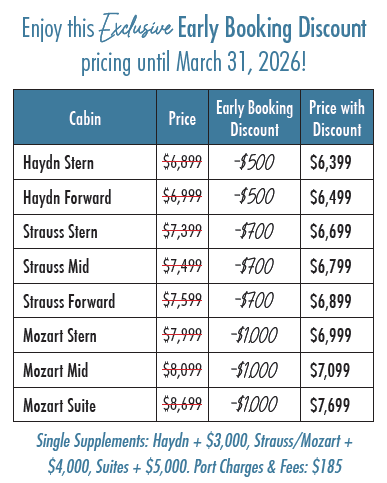
Task: Click the Price column header
Action: coord(182,118)
